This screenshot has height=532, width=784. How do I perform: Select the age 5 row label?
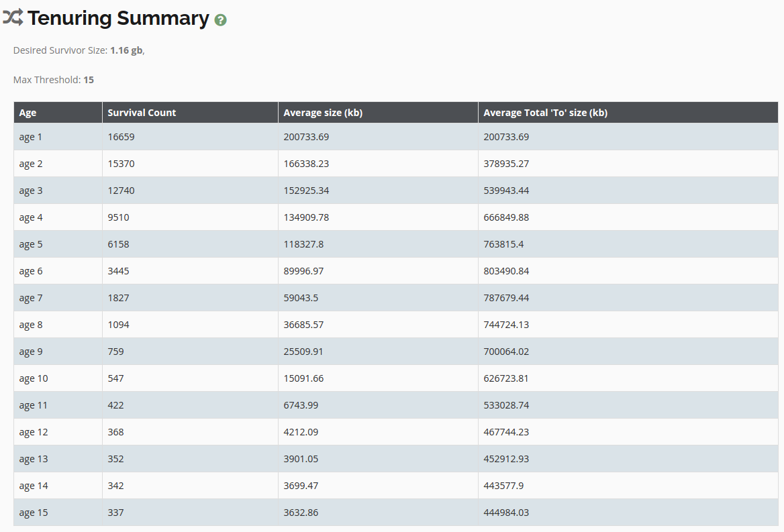click(x=30, y=245)
